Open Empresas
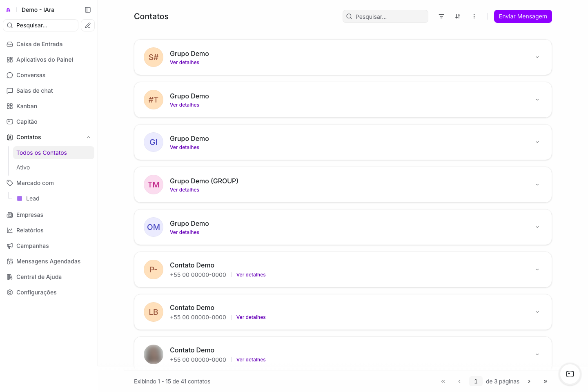The image size is (588, 392). click(49, 215)
